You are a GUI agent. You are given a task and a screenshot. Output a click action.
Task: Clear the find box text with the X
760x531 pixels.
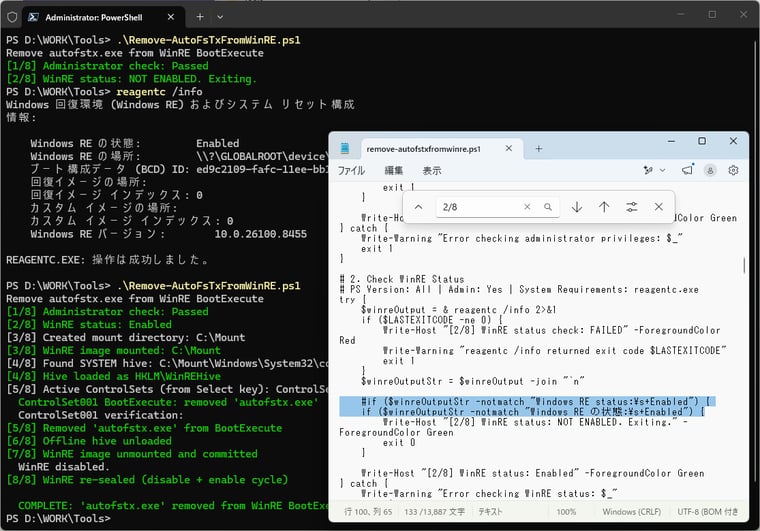click(x=527, y=207)
